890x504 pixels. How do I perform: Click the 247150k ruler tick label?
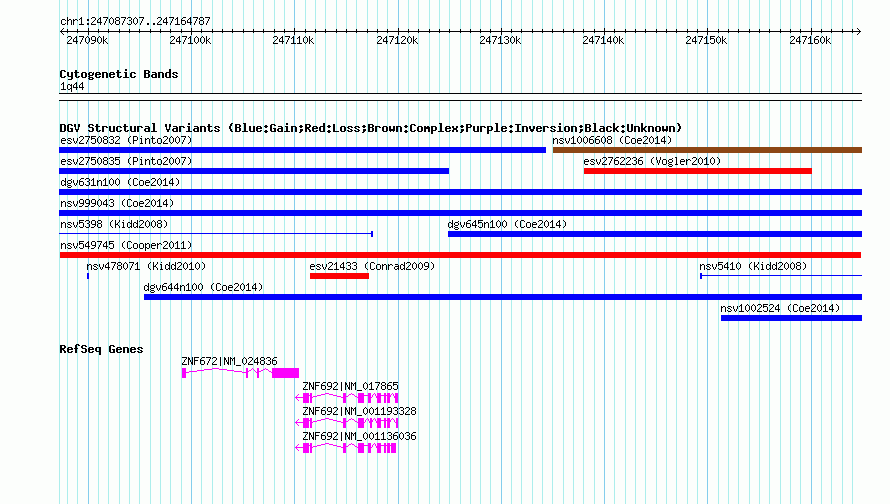706,40
